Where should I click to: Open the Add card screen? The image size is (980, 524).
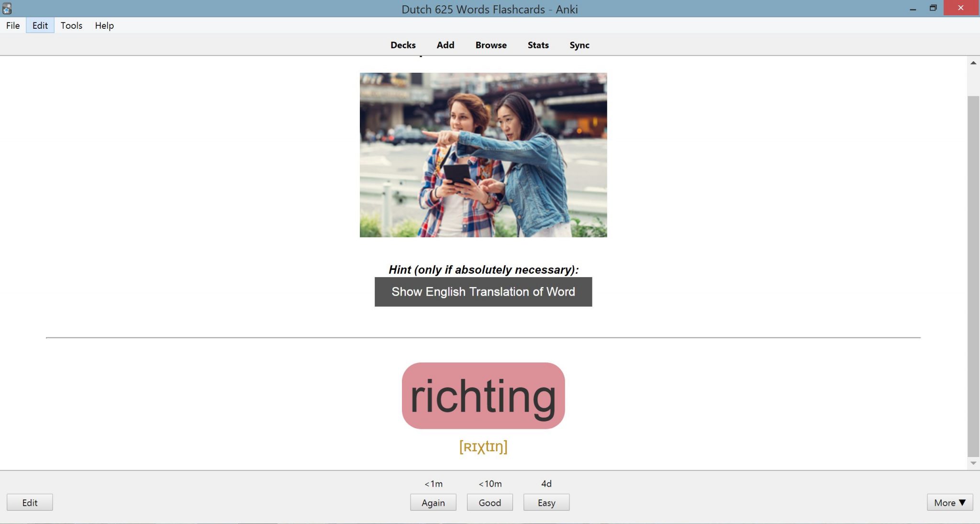coord(445,45)
